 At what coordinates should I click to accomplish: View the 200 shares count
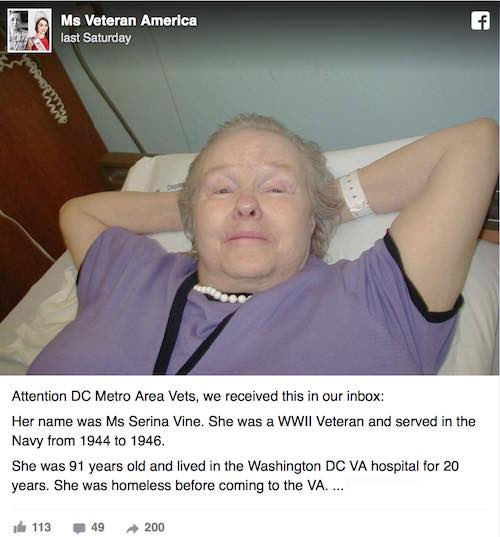[154, 527]
